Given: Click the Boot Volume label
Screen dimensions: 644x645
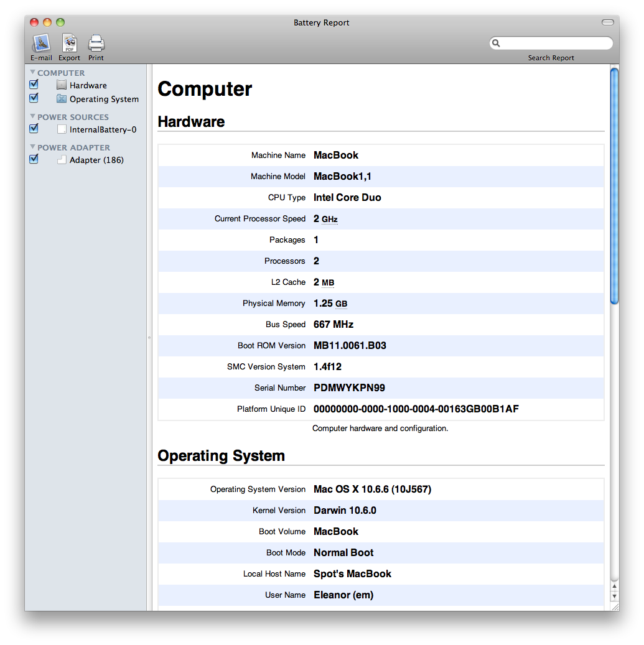Looking at the screenshot, I should click(282, 531).
